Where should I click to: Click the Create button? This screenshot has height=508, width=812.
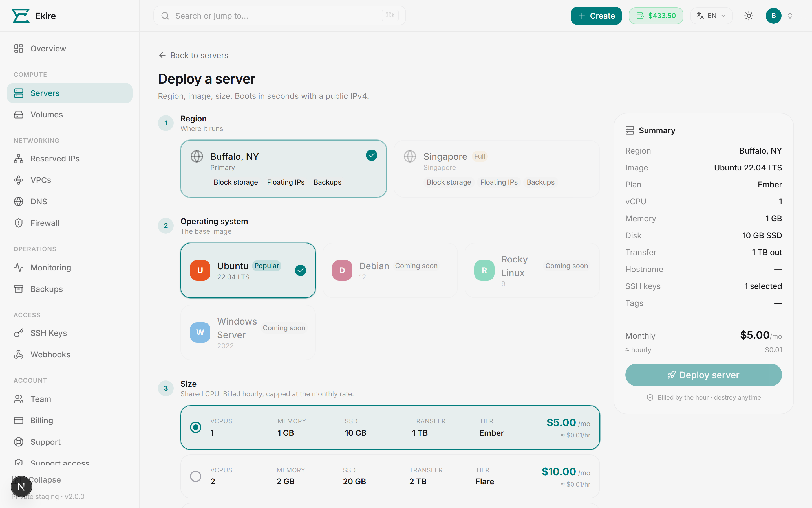point(596,16)
